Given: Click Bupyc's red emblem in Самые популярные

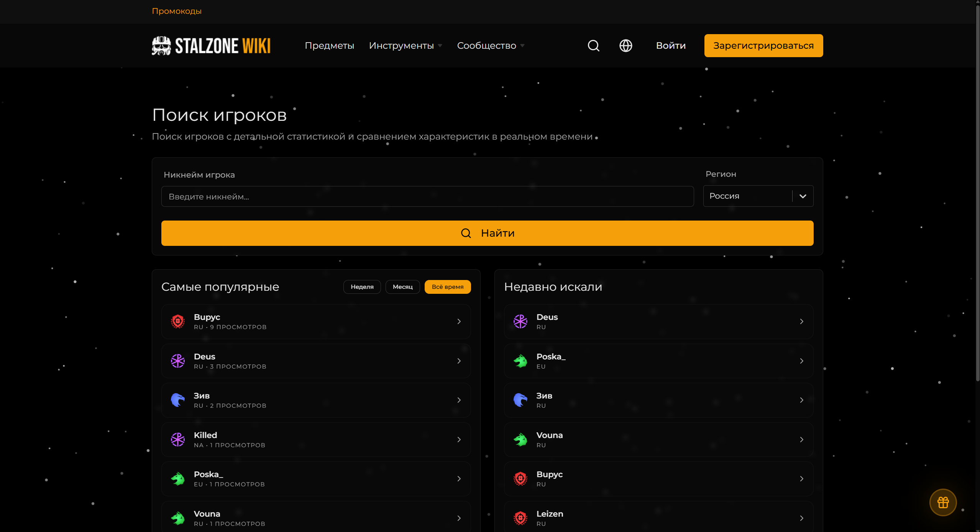Looking at the screenshot, I should coord(177,321).
